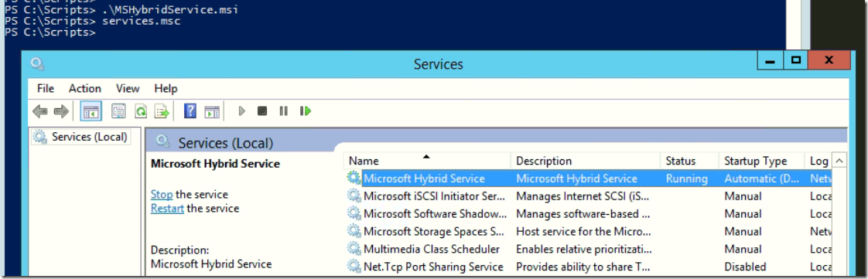The image size is (868, 279).
Task: Click 'Services (Local)' pane header title
Action: [225, 144]
